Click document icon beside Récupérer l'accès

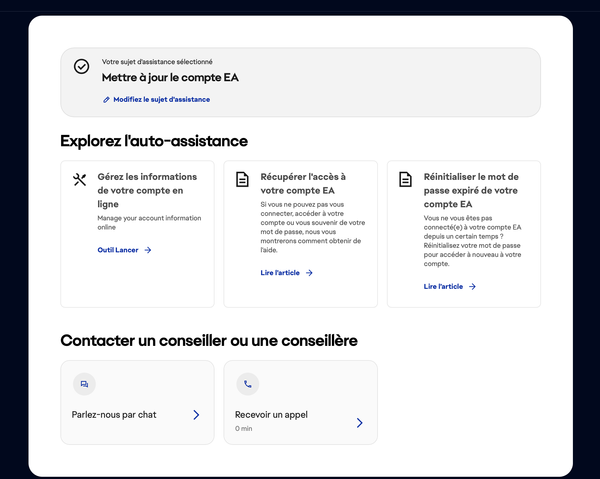pyautogui.click(x=242, y=180)
